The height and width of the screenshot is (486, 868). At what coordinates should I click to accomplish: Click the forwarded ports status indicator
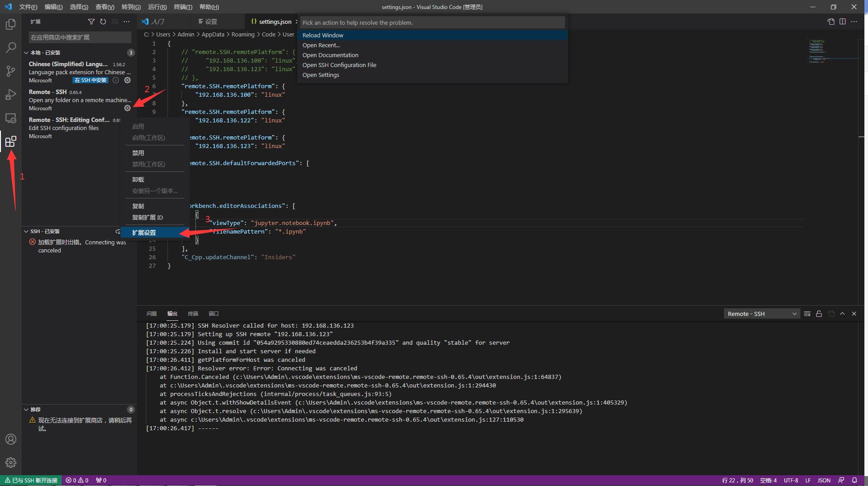coord(101,480)
